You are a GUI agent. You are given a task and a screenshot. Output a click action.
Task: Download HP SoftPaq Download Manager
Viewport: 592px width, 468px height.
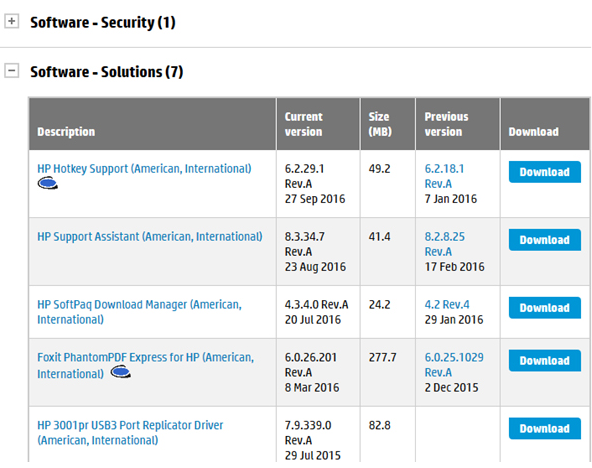545,308
